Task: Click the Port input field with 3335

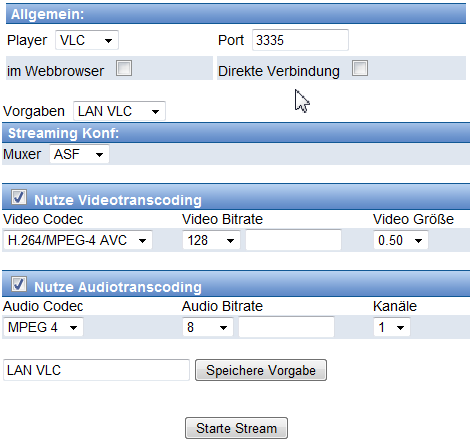Action: (x=300, y=40)
